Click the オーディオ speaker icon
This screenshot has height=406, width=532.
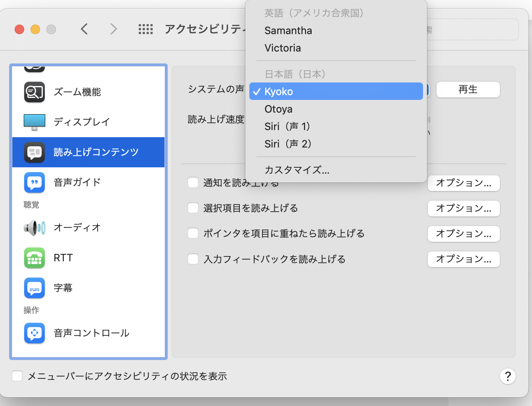(x=34, y=228)
